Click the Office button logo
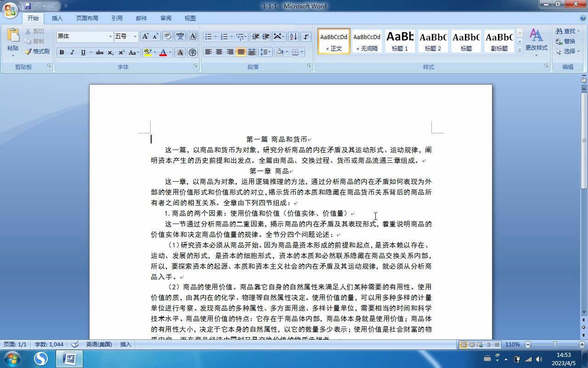Screen dimensions: 588x368 pyautogui.click(x=10, y=10)
